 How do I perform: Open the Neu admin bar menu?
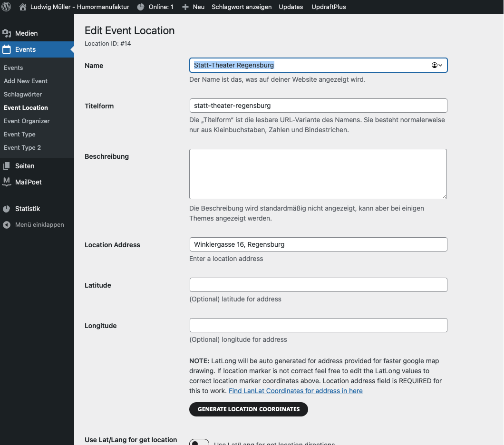tap(199, 7)
